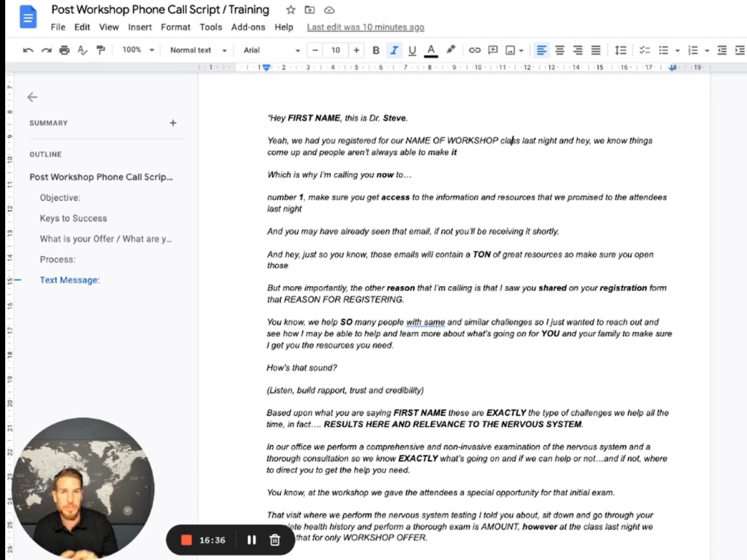Jump to Post Workshop Phone Call Script heading
Viewport: 747px width, 560px height.
click(101, 177)
